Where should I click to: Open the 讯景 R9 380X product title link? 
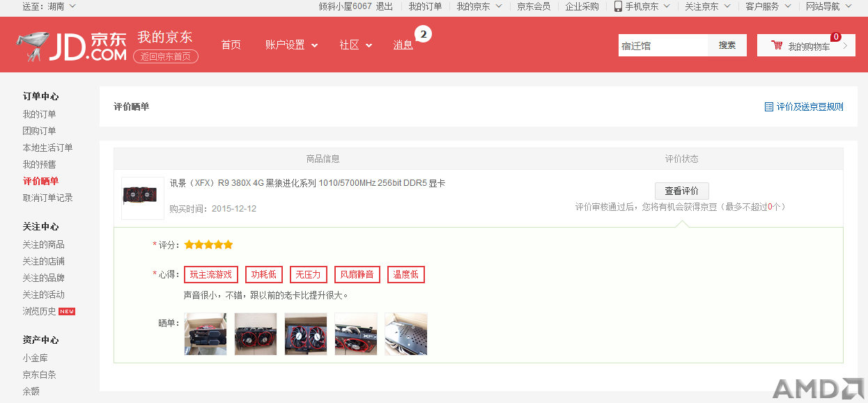click(307, 183)
